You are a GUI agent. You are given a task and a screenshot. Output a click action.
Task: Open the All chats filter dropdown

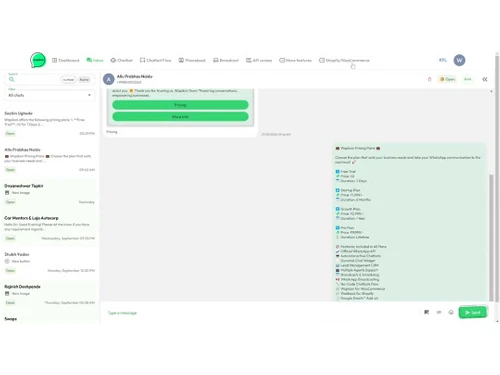(x=49, y=95)
